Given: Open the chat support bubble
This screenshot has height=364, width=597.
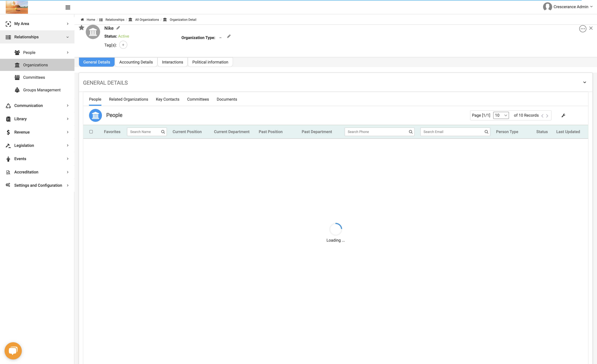Looking at the screenshot, I should pos(13,351).
